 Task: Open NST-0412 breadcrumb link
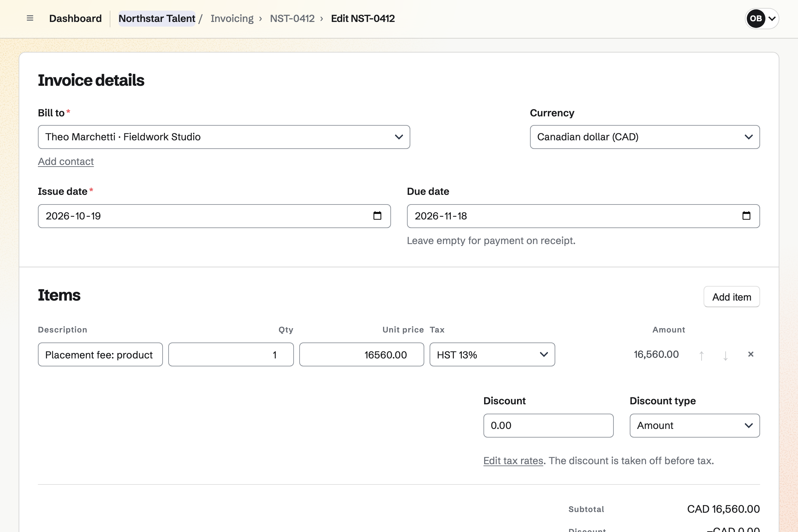[x=292, y=18]
